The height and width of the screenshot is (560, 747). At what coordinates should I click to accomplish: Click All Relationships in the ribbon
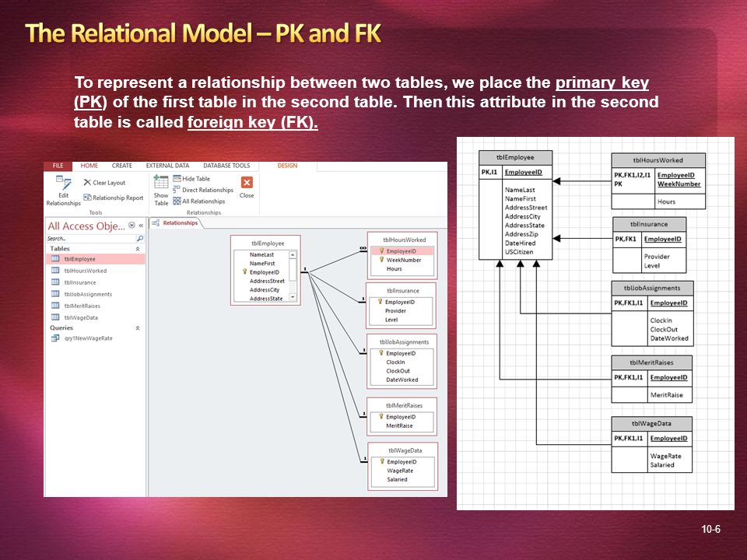pyautogui.click(x=199, y=201)
